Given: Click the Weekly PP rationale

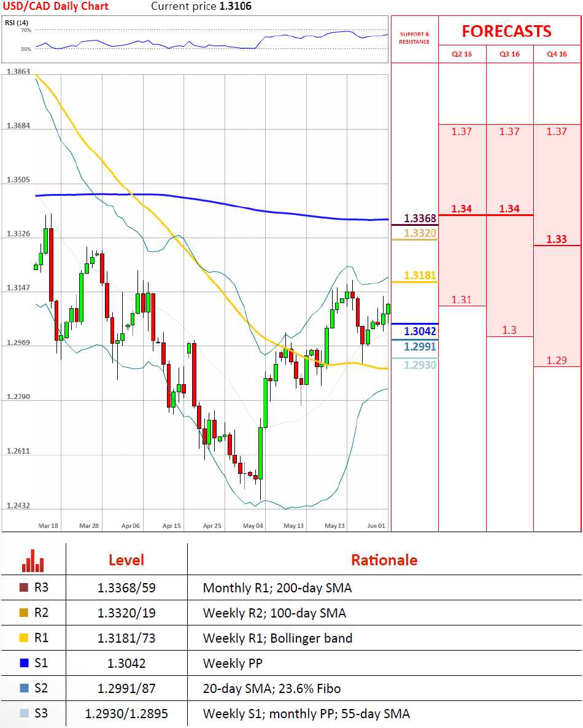Looking at the screenshot, I should [x=233, y=663].
